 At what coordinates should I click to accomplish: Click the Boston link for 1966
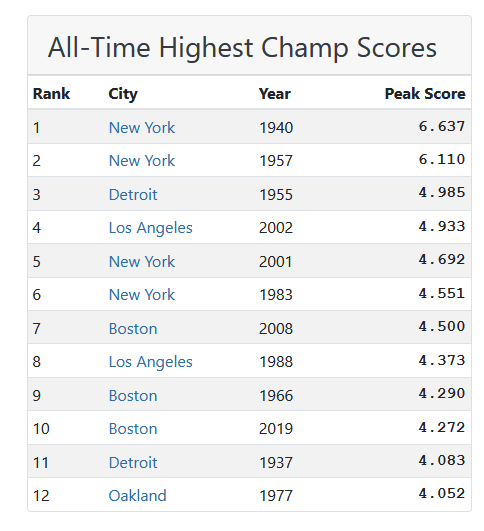coord(133,396)
